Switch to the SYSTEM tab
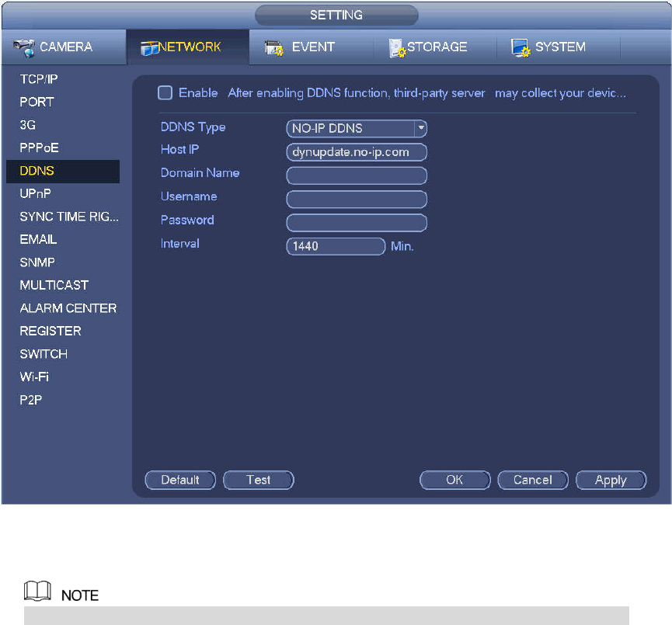 point(558,47)
